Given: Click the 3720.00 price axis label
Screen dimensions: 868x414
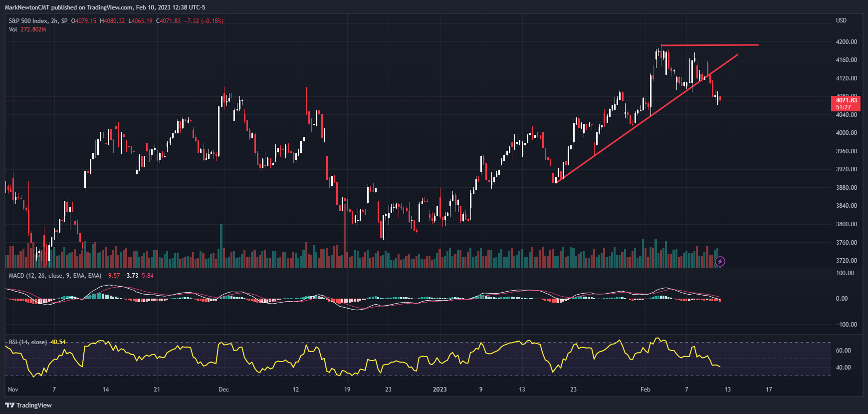Looking at the screenshot, I should tap(847, 261).
